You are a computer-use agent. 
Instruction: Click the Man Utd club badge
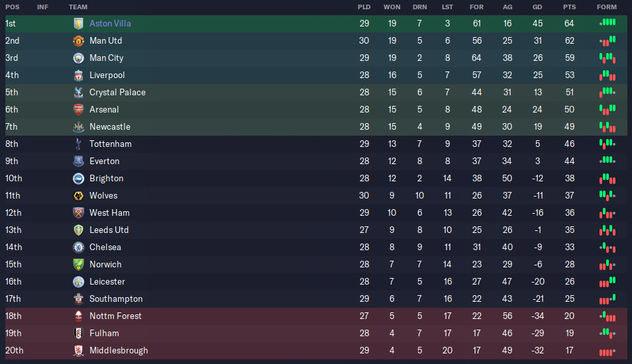point(79,40)
